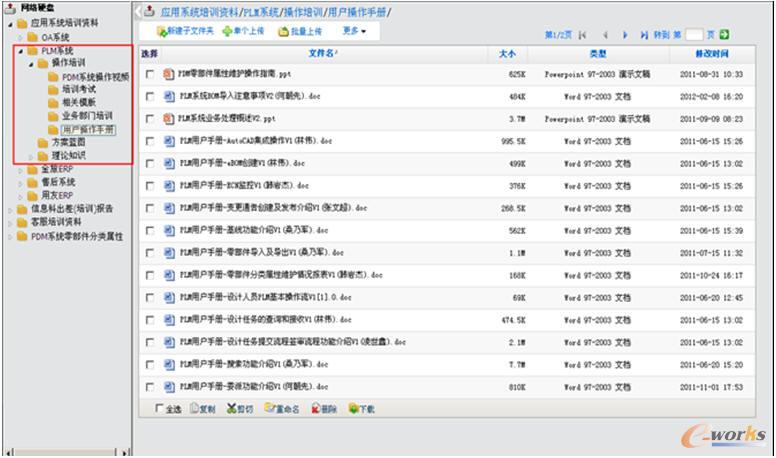This screenshot has width=776, height=458.
Task: Expand the 理论知识 tree node
Action: tap(31, 156)
